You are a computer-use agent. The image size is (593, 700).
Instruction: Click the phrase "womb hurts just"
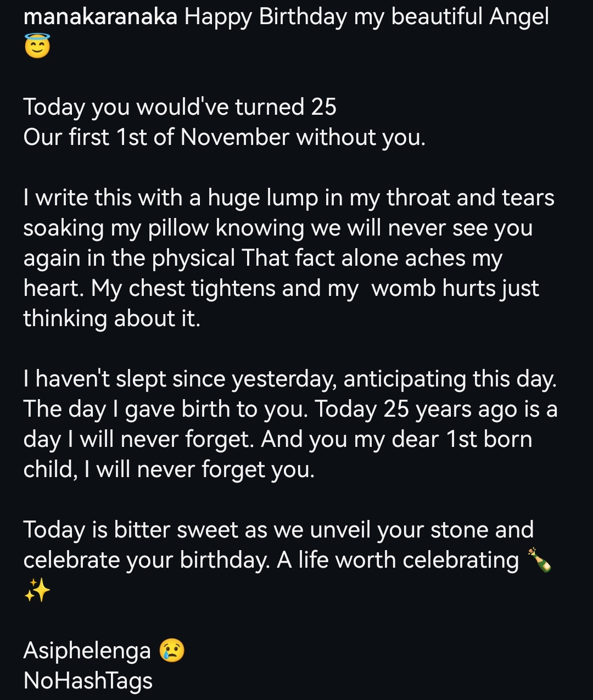[x=455, y=288]
